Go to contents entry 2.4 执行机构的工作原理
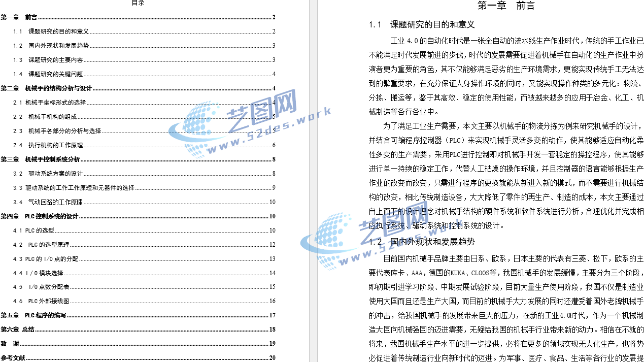Image resolution: width=644 pixels, height=362 pixels. [x=144, y=145]
